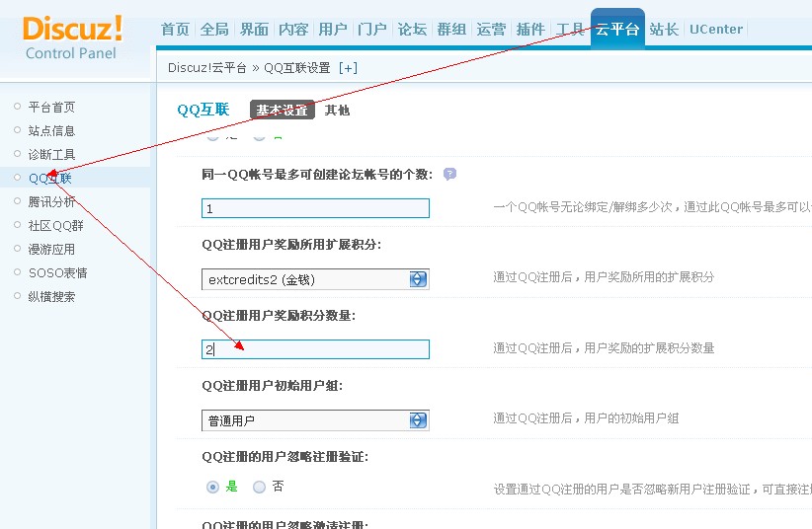Open the 运营 top menu
812x529 pixels.
point(491,29)
